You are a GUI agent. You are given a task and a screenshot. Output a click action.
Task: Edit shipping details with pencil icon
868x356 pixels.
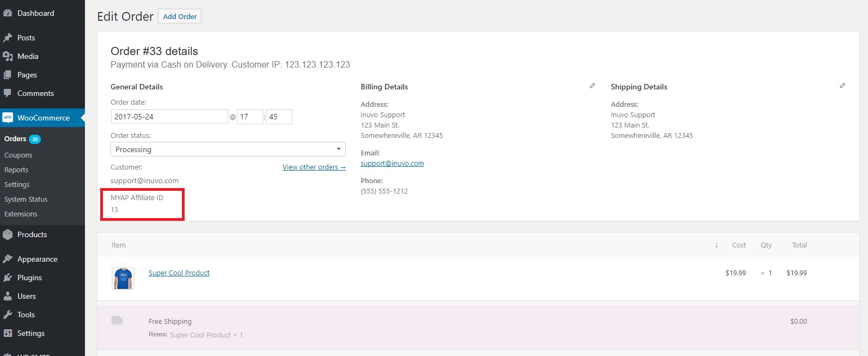[842, 86]
